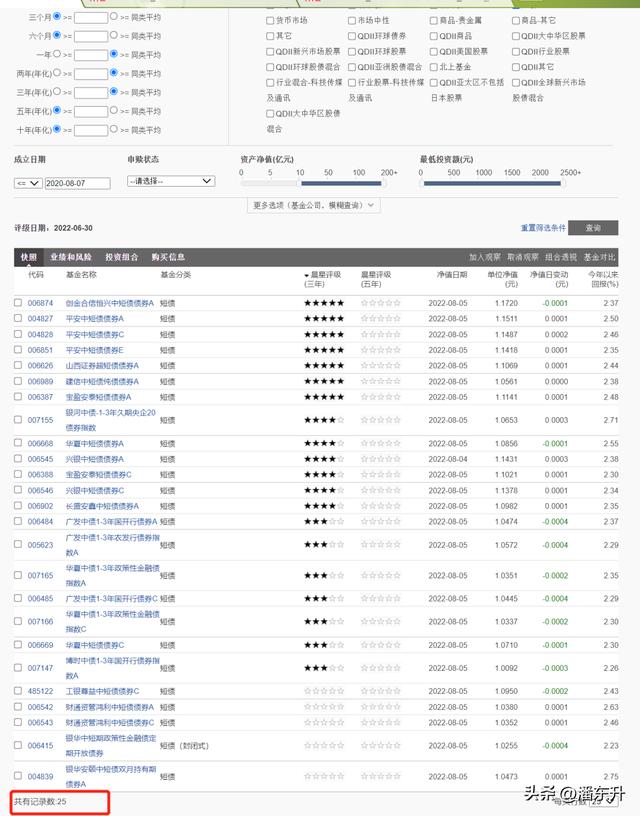Click the 组合透视 button
This screenshot has width=640, height=816.
[x=561, y=257]
